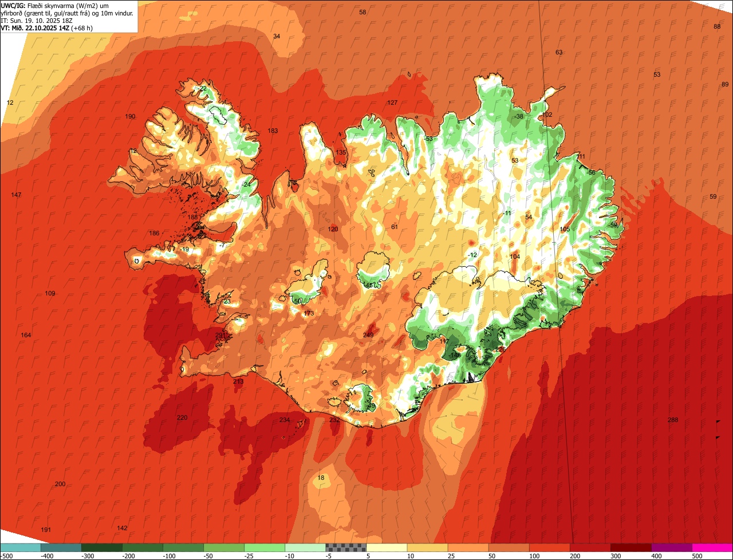Click the legend swatch between -300 and -200
The width and height of the screenshot is (733, 560).
pyautogui.click(x=102, y=547)
